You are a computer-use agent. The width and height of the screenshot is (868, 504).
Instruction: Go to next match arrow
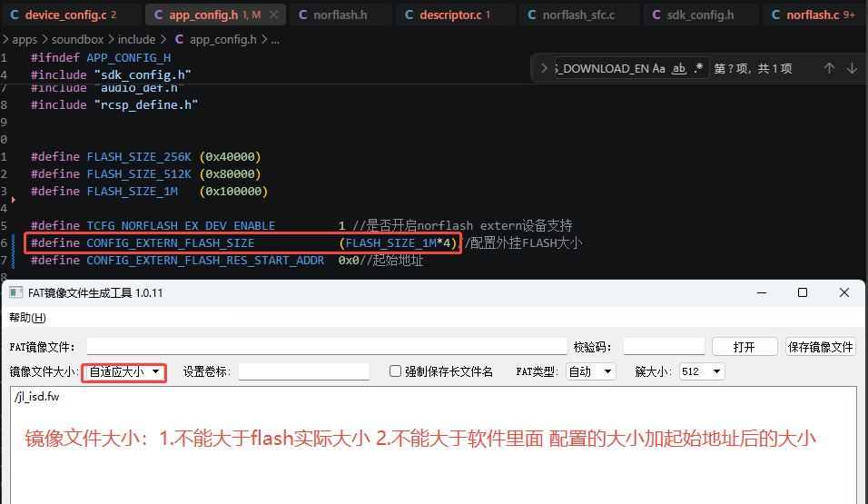(852, 68)
